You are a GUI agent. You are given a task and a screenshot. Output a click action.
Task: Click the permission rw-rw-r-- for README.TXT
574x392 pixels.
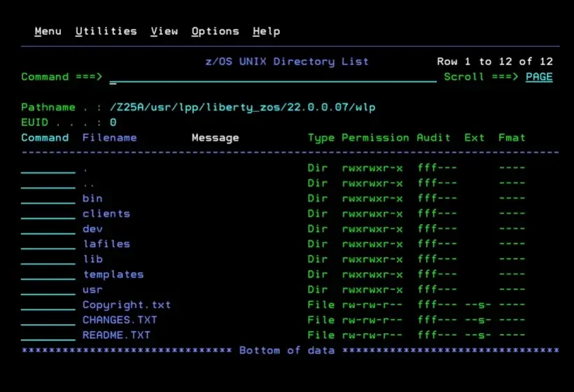[372, 335]
